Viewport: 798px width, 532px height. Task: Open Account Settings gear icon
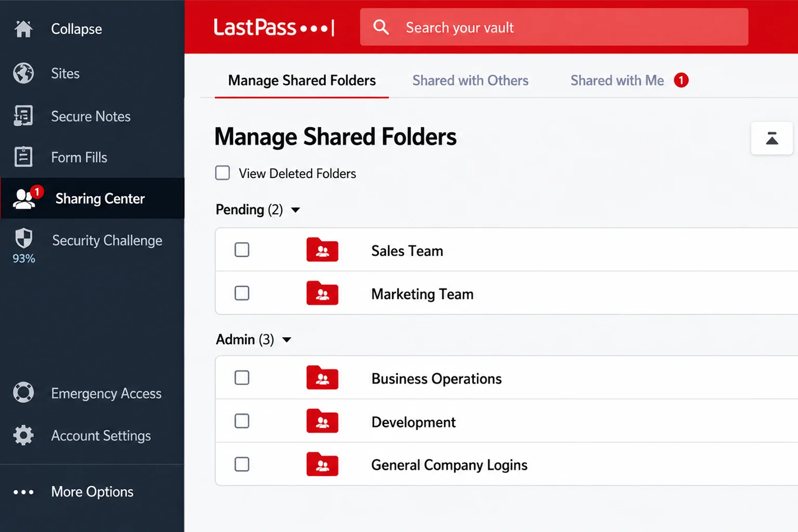pyautogui.click(x=23, y=435)
